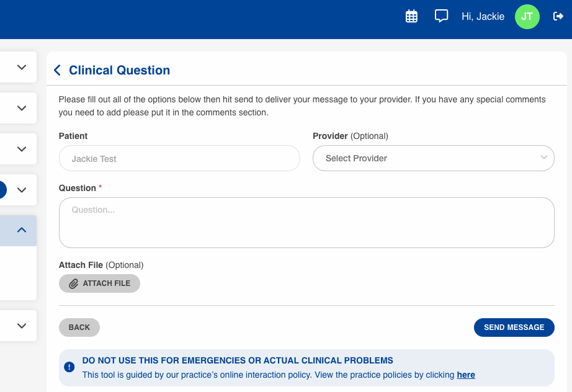This screenshot has height=392, width=572.
Task: Collapse the expanded sidebar section with up chevron
Action: pos(22,230)
